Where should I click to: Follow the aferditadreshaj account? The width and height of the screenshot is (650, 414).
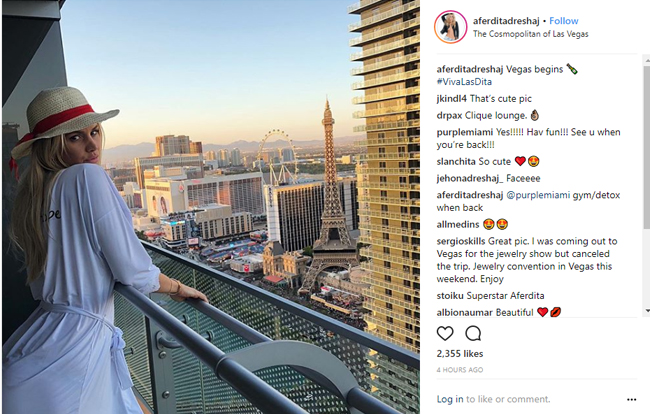(x=564, y=21)
